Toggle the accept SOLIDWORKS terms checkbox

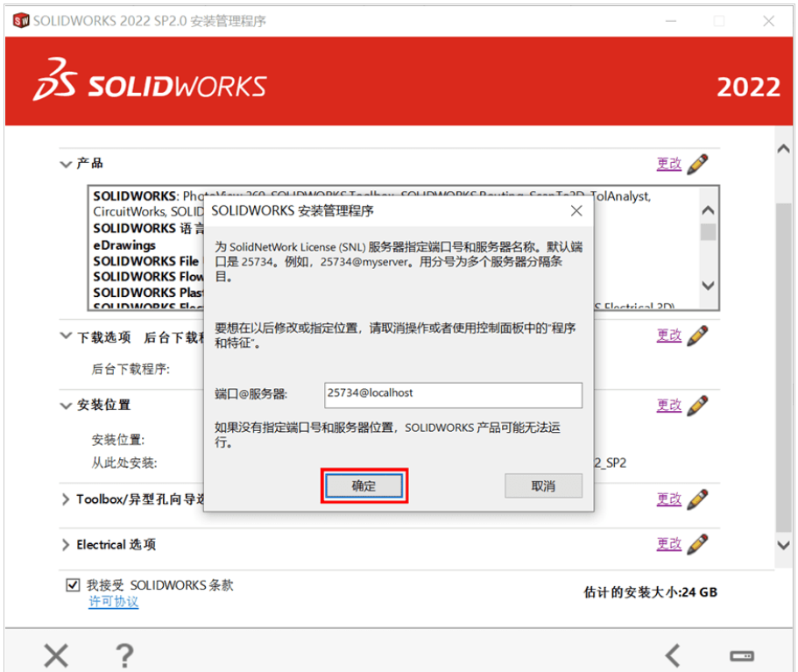tap(73, 584)
